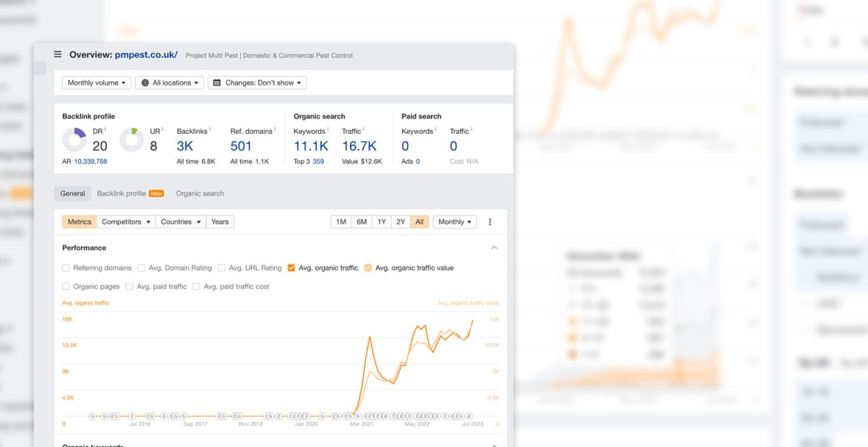This screenshot has height=447, width=868.
Task: Enable the Avg. paid traffic cost checkbox
Action: point(196,286)
